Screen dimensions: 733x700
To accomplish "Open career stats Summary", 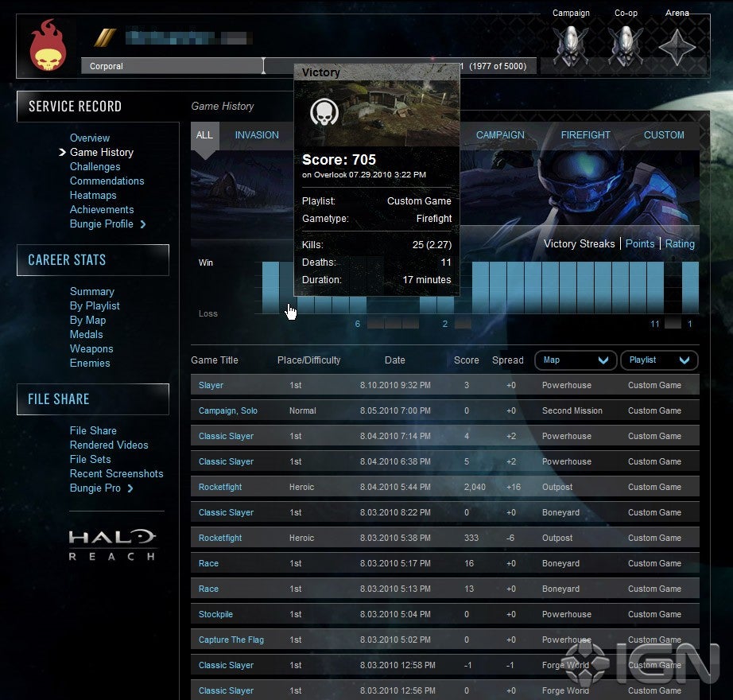I will 92,292.
